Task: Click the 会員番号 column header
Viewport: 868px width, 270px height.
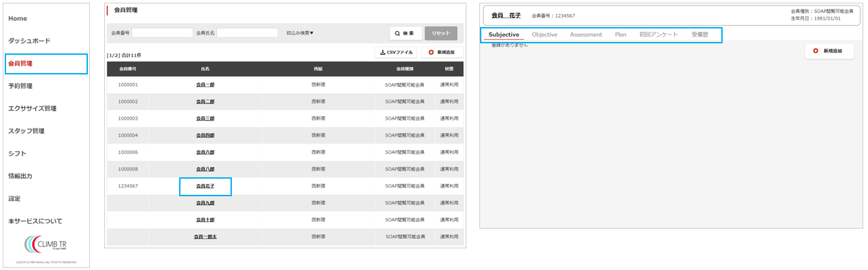Action: 128,69
